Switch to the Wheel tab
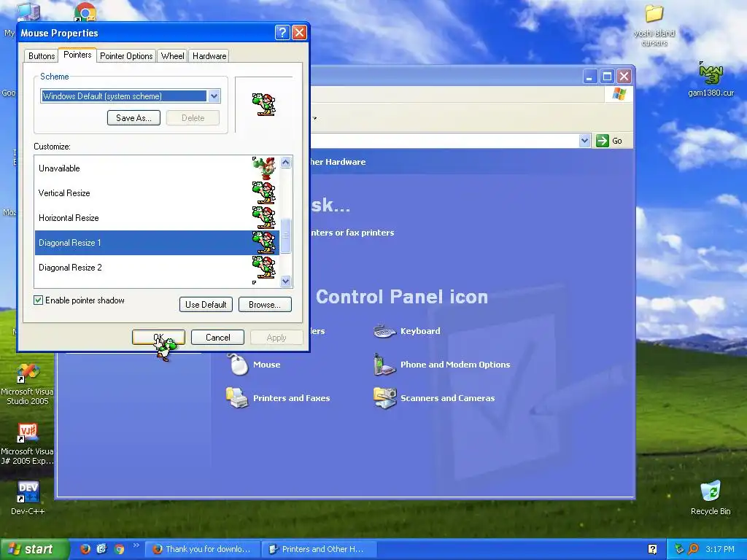747x560 pixels. click(x=172, y=55)
